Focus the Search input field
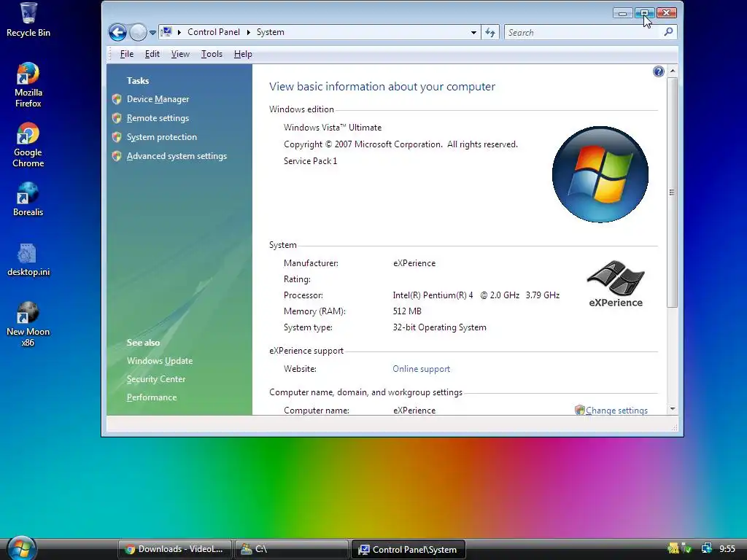The height and width of the screenshot is (560, 747). click(584, 32)
